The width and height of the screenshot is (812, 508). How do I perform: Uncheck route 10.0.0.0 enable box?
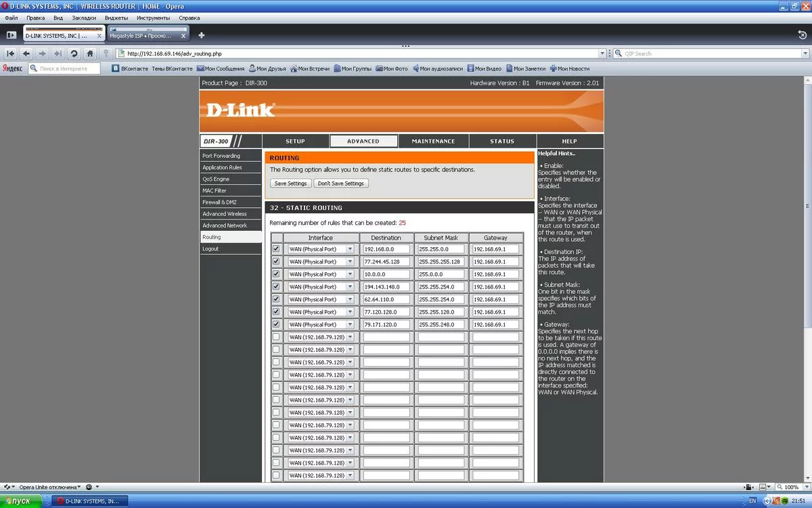pos(276,274)
